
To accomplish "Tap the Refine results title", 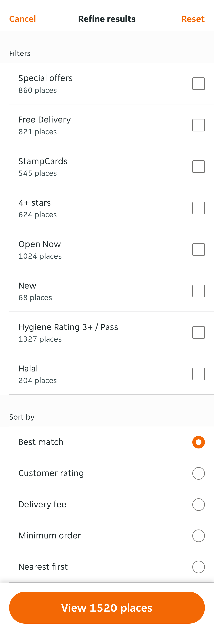I will [107, 19].
